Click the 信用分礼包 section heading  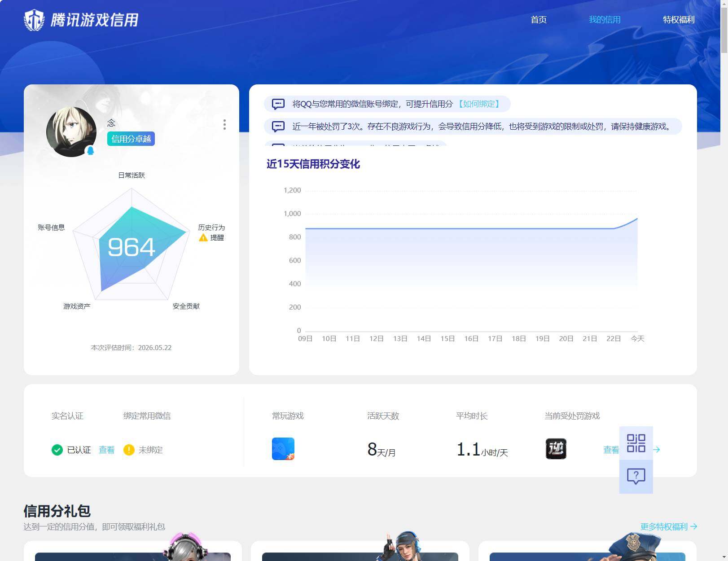[57, 511]
